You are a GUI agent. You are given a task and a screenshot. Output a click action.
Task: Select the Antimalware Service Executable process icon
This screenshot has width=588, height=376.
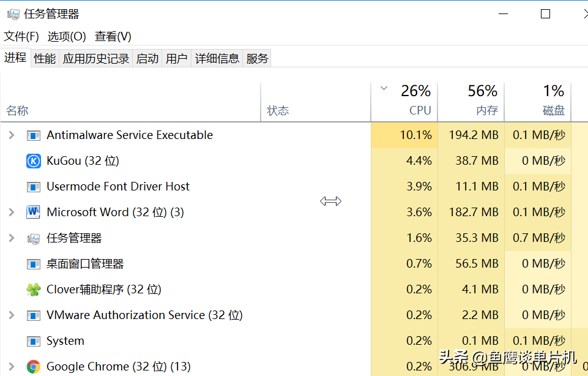click(34, 135)
